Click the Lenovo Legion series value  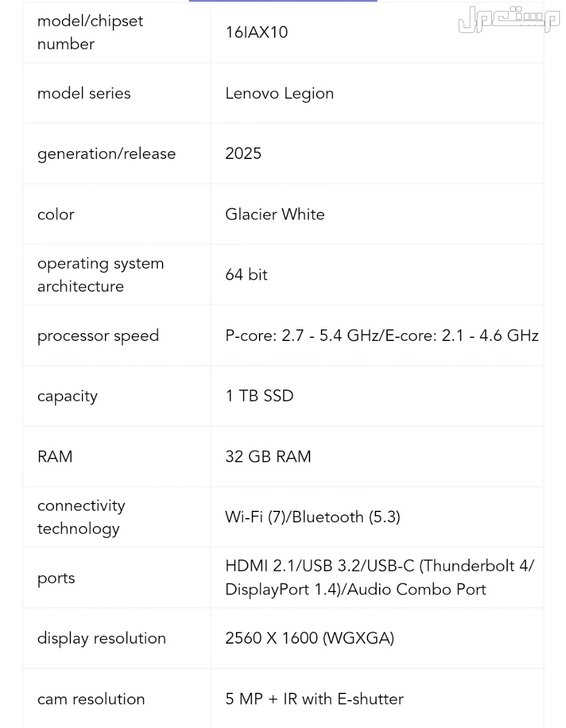tap(279, 93)
